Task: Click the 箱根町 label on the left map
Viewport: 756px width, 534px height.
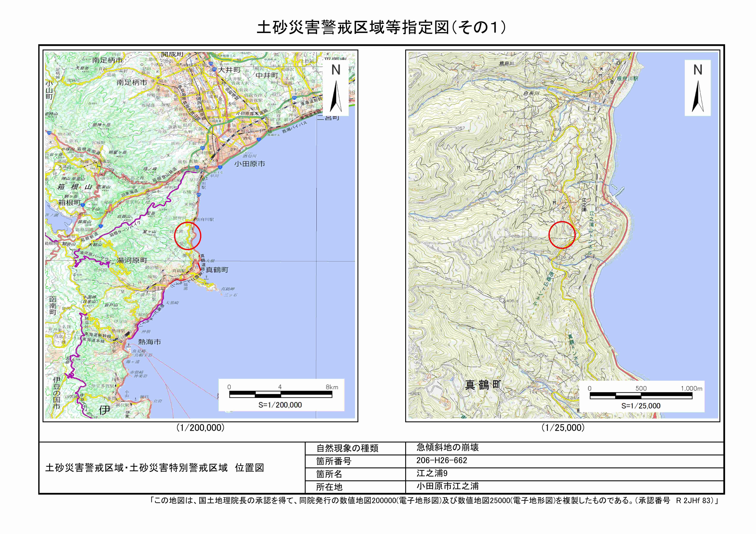Action: tap(70, 203)
